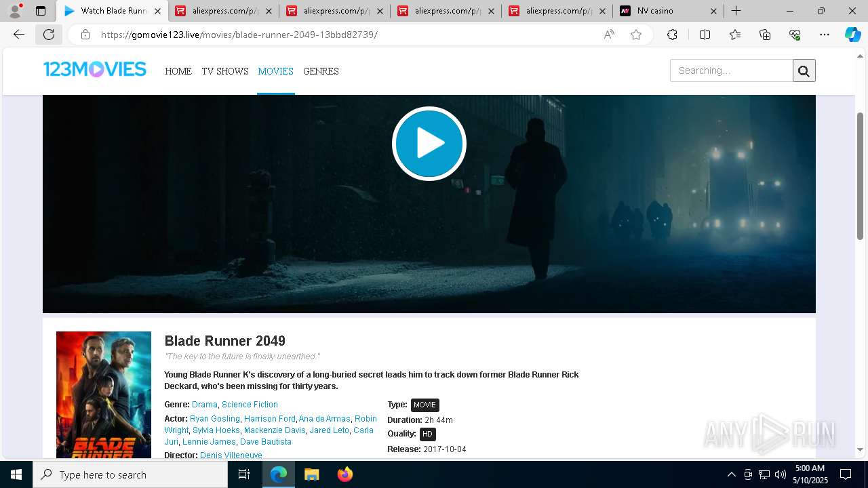Image resolution: width=868 pixels, height=488 pixels.
Task: Open the Drama genre link
Action: (205, 405)
